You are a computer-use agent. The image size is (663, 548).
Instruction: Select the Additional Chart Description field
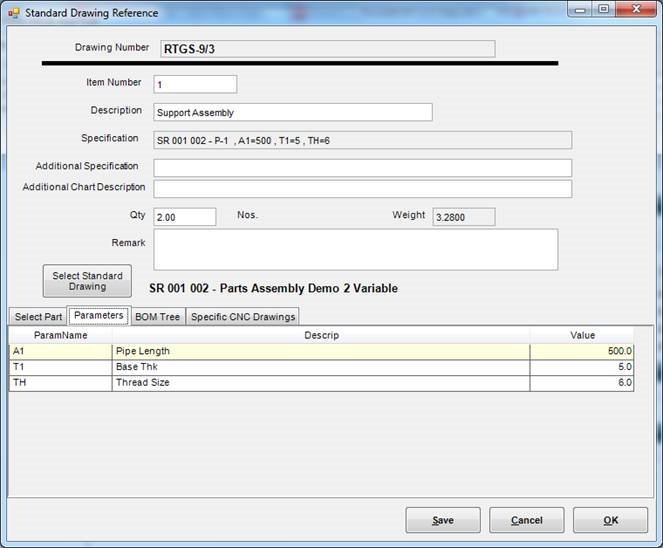(x=362, y=189)
